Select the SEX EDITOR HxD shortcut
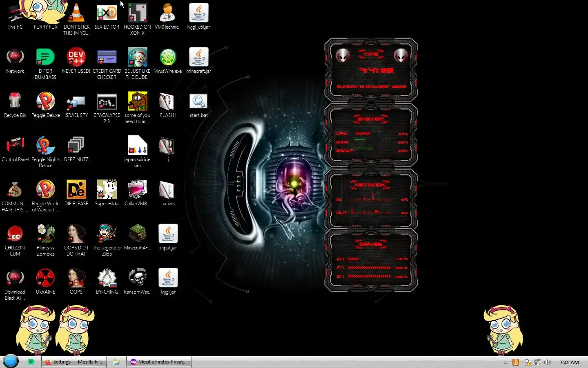The height and width of the screenshot is (368, 588). 107,16
